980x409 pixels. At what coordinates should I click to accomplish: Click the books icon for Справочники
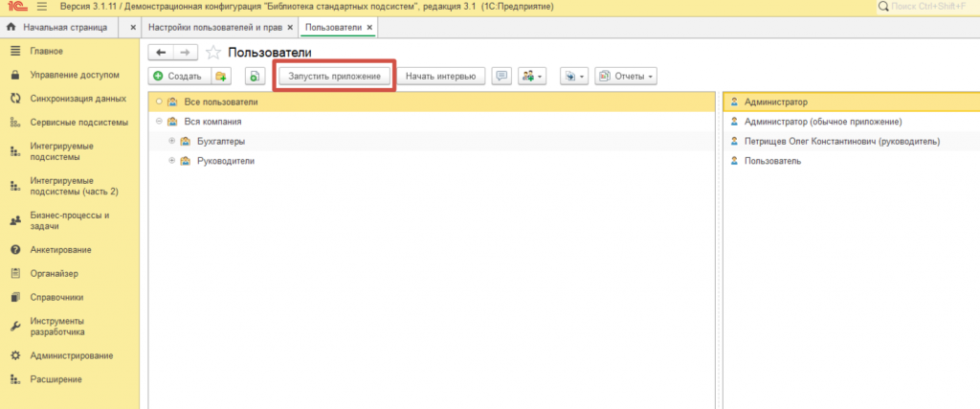[x=16, y=297]
